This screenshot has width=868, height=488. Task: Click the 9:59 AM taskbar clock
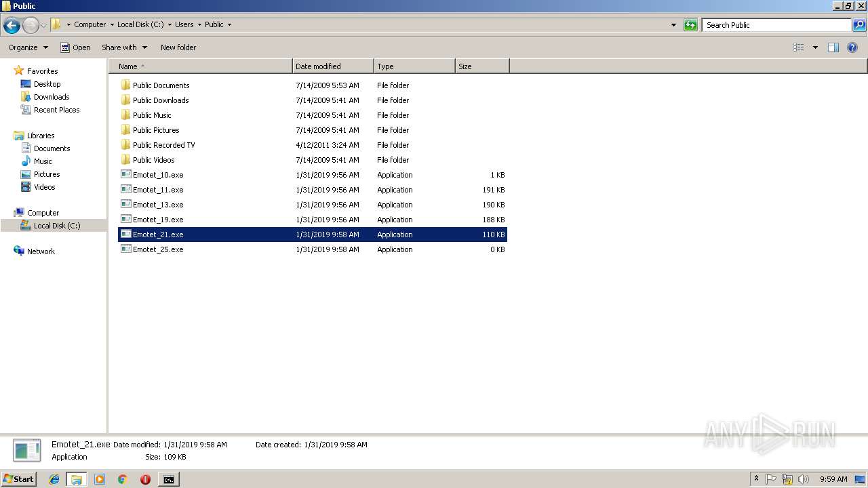click(x=833, y=479)
